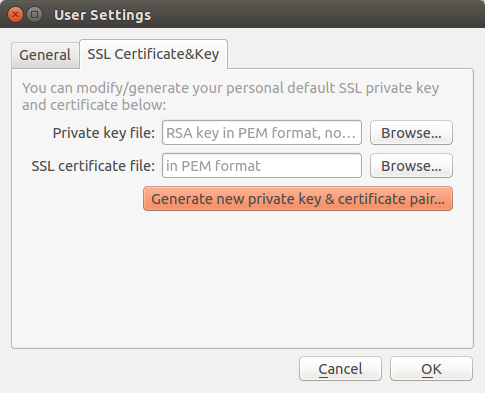
Task: Click the 'User Settings' window title
Action: 102,15
